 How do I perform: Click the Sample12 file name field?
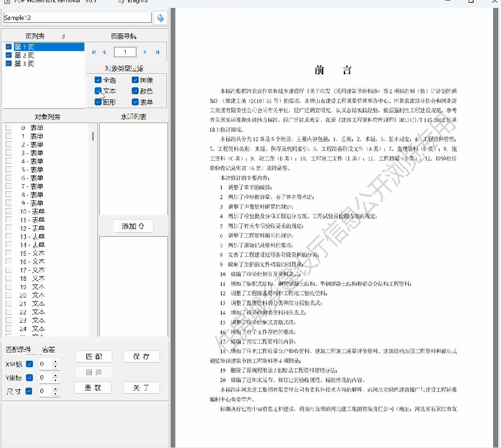coord(77,18)
